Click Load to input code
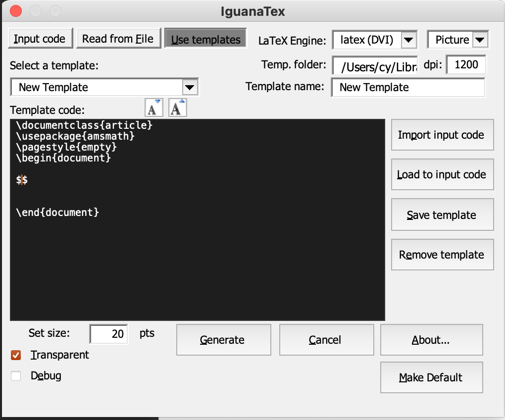The height and width of the screenshot is (420, 505). point(442,174)
